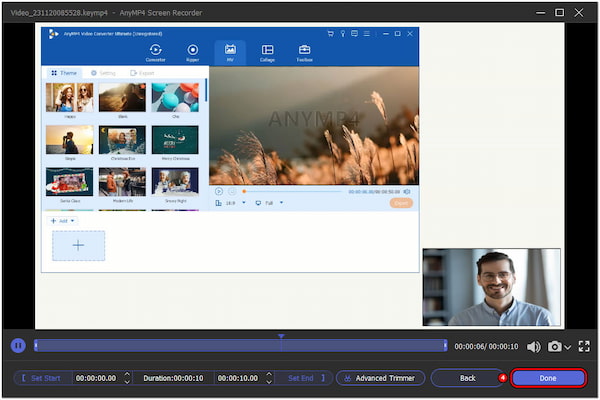Select the Collage tab icon
This screenshot has height=400, width=600.
[267, 52]
